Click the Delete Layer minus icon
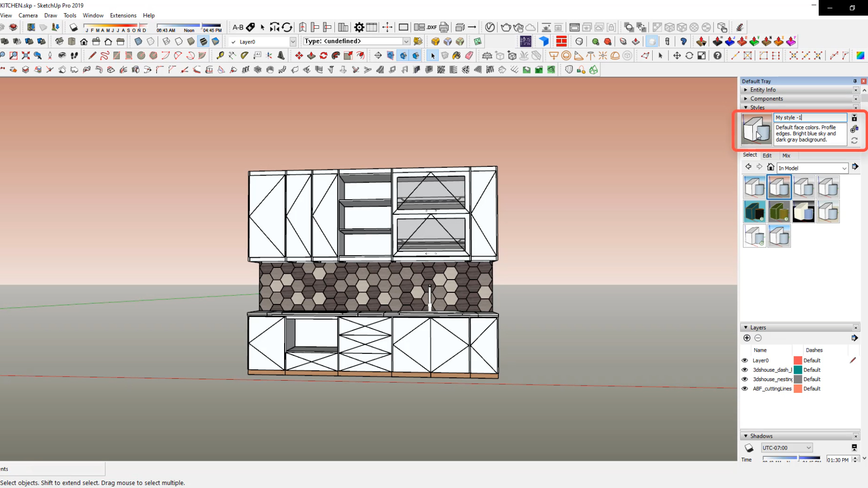 click(758, 338)
